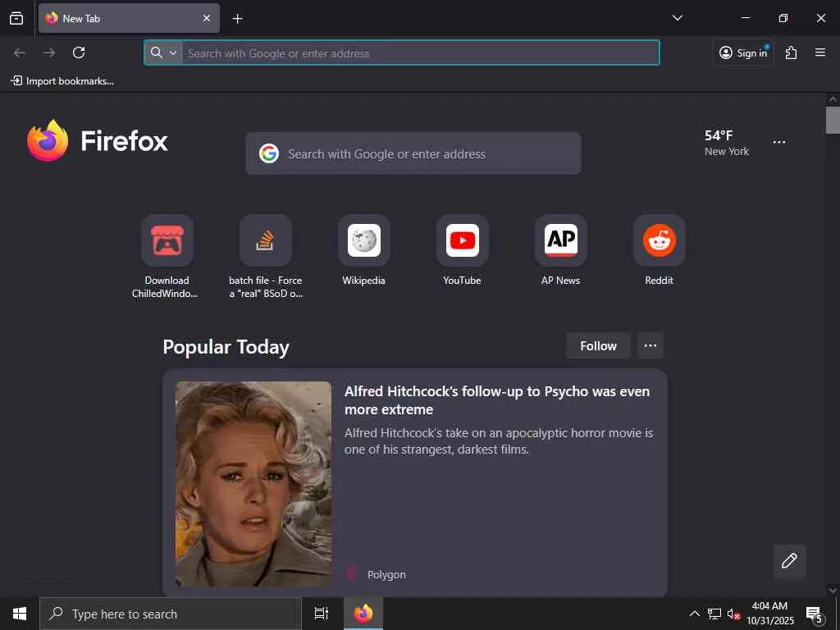Open a new tab with plus button
This screenshot has height=630, width=840.
click(237, 19)
